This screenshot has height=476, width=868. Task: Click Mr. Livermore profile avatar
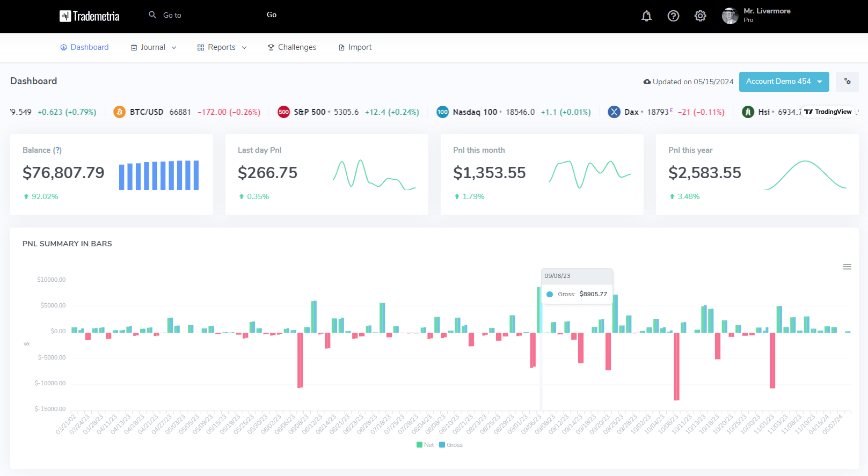pos(730,16)
